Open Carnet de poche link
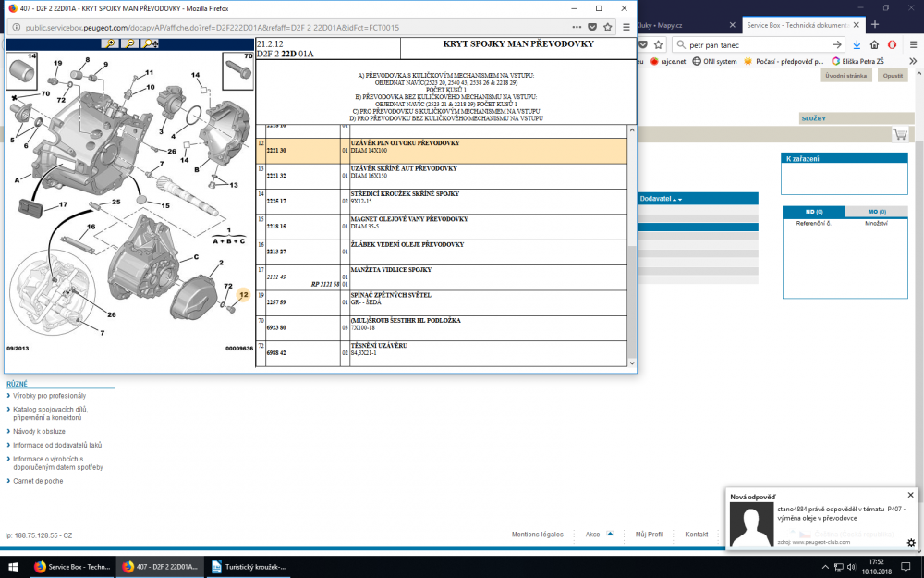924x578 pixels. pos(38,481)
